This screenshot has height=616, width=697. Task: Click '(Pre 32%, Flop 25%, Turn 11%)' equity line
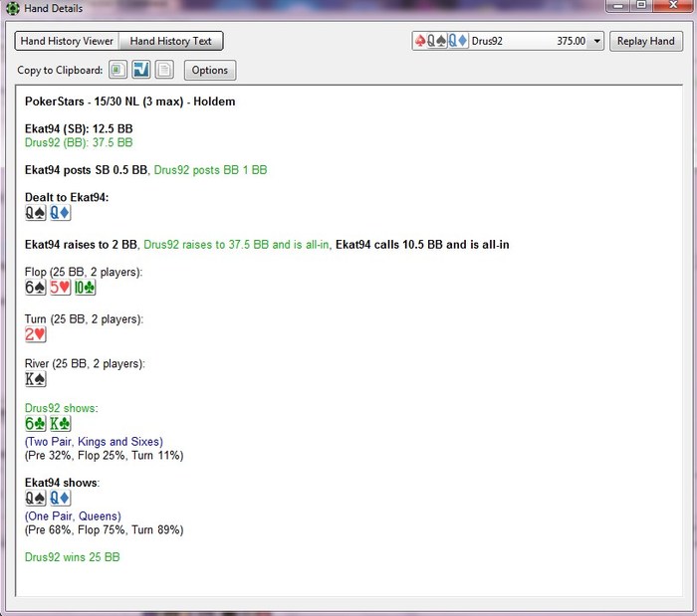coord(104,456)
